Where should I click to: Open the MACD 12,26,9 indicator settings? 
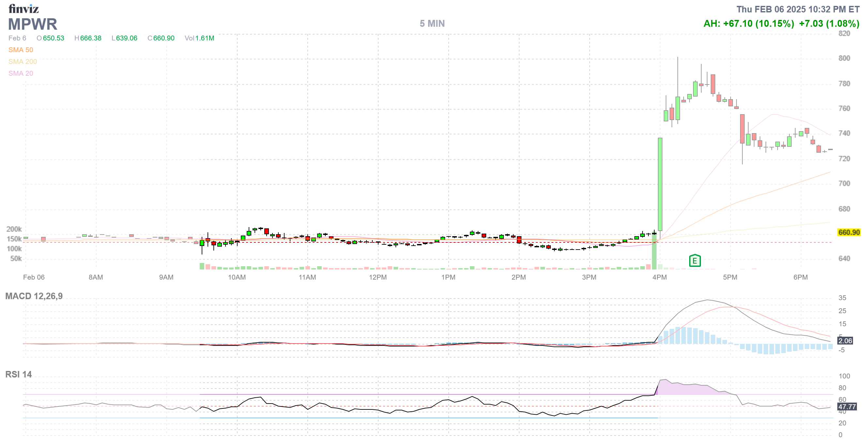[x=34, y=296]
